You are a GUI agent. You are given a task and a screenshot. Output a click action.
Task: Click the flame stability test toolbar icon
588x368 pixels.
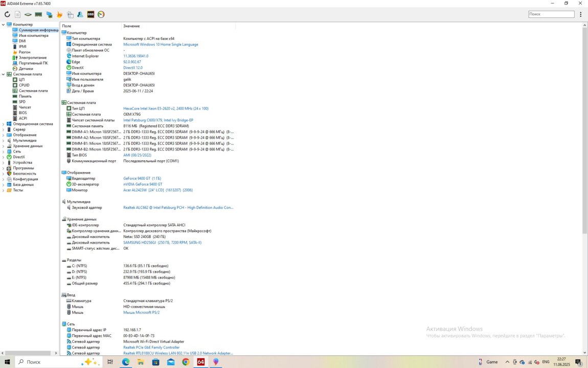(x=59, y=14)
